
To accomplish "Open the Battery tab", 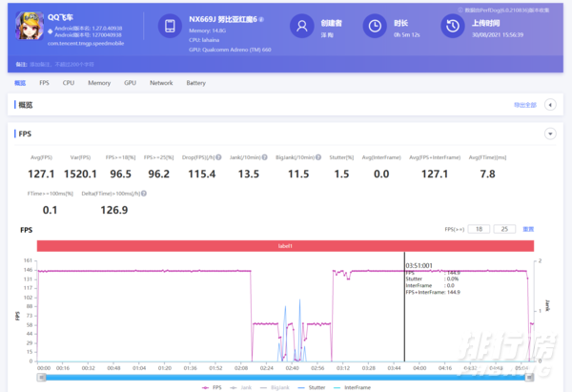I will pos(195,83).
